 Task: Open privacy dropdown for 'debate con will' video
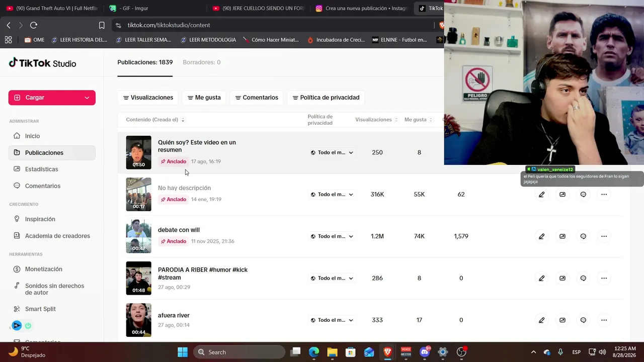332,236
